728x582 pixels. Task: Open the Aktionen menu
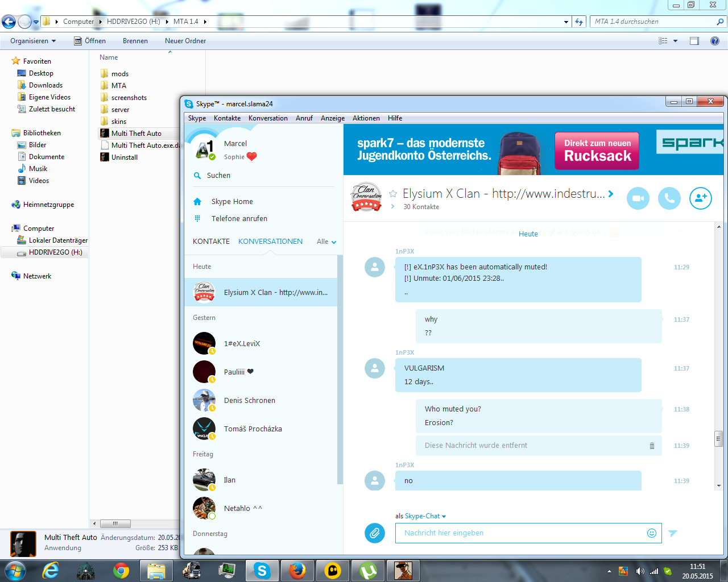366,118
